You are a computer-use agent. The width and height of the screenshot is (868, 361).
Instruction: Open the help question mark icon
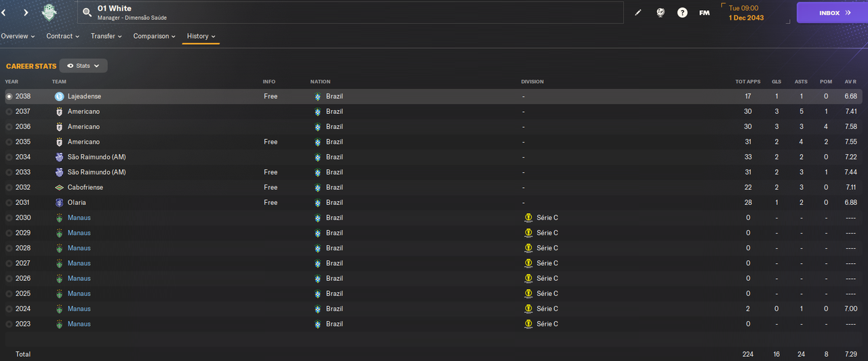[682, 12]
